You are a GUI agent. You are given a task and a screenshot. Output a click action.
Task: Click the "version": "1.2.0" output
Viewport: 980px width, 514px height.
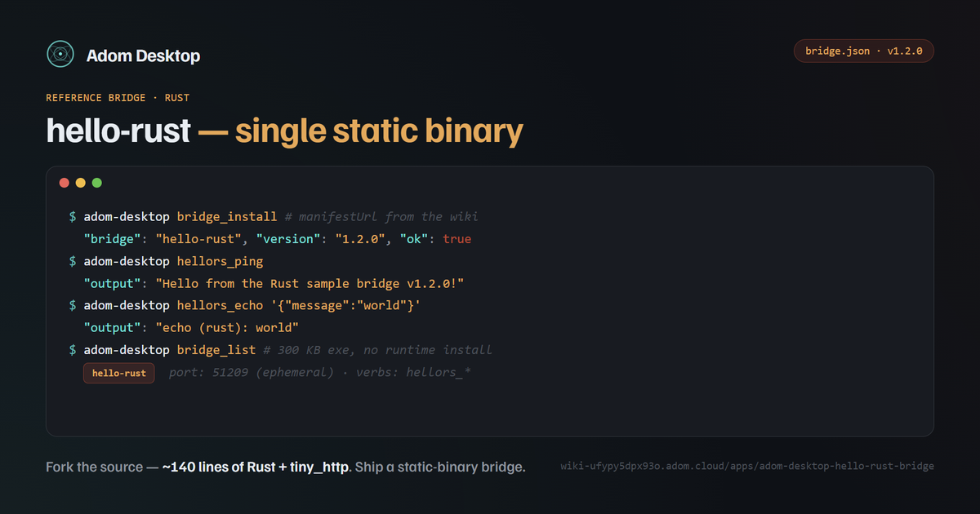tap(321, 239)
